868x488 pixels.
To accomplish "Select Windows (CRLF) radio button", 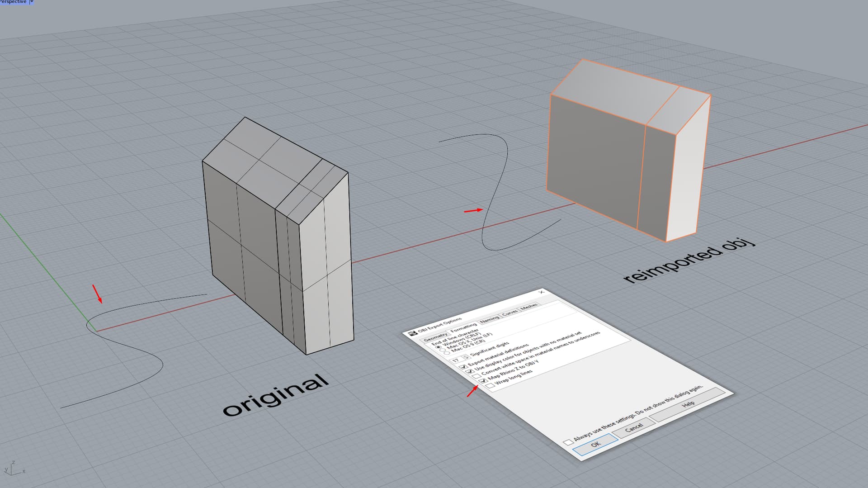I will click(x=438, y=347).
